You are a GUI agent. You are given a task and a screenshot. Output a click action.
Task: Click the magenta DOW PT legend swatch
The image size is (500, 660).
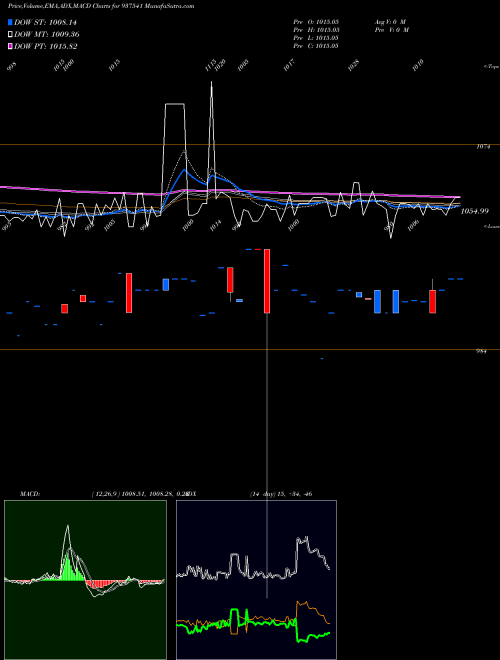pos(11,46)
